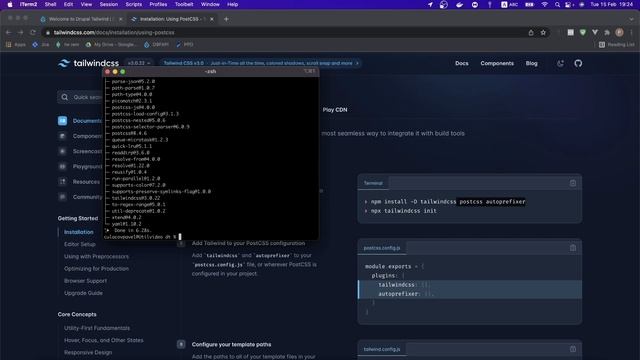640x360 pixels.
Task: Reload the tailwindcss page
Action: (33, 32)
